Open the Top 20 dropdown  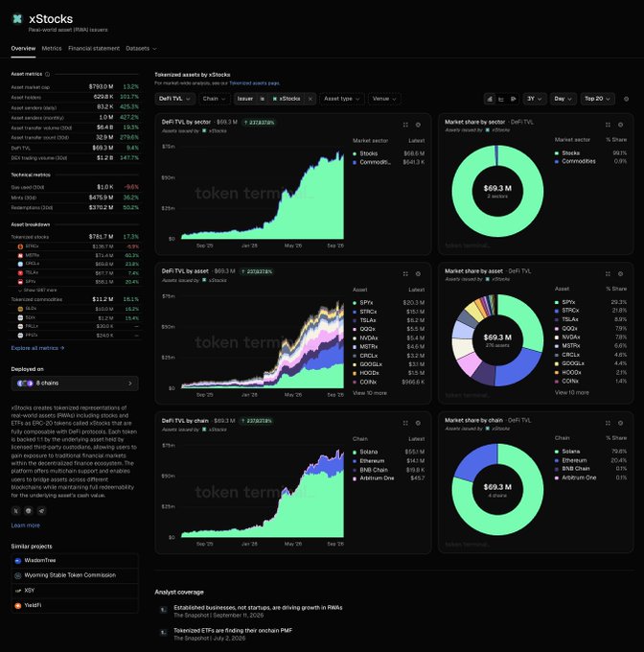tap(597, 99)
